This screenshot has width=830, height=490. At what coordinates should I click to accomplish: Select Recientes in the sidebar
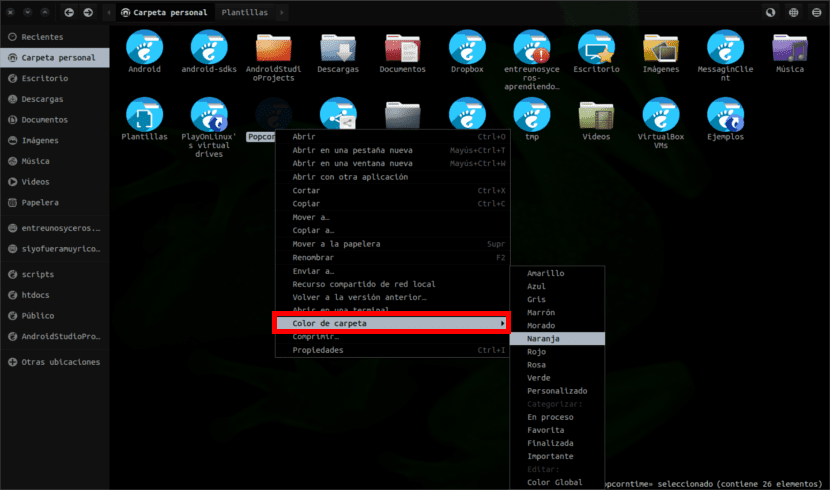point(55,37)
